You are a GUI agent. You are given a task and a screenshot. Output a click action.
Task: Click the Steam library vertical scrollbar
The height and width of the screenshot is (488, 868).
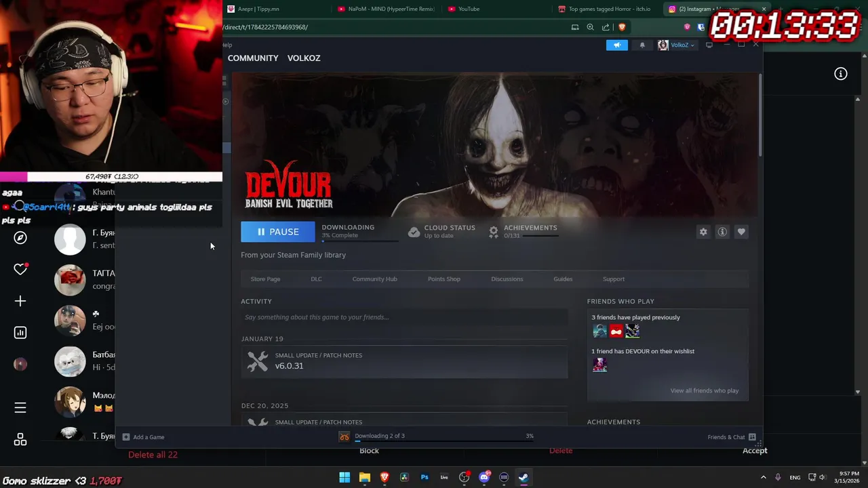click(x=759, y=115)
